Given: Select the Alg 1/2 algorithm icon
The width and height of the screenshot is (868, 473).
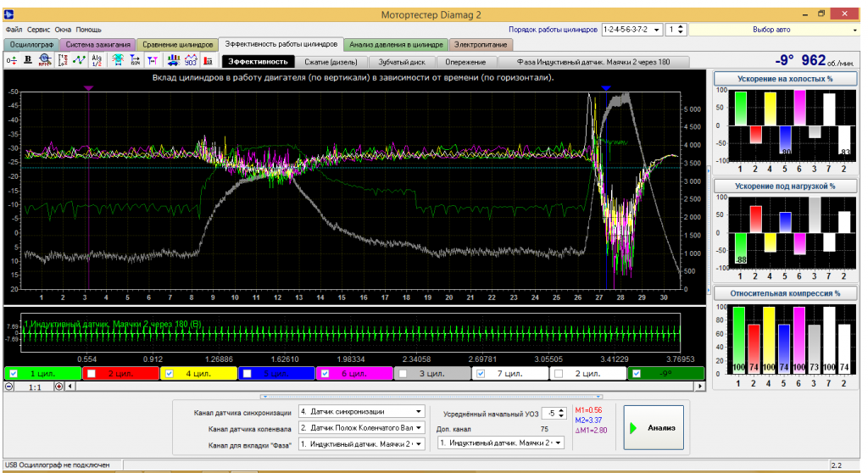Looking at the screenshot, I should pyautogui.click(x=97, y=60).
